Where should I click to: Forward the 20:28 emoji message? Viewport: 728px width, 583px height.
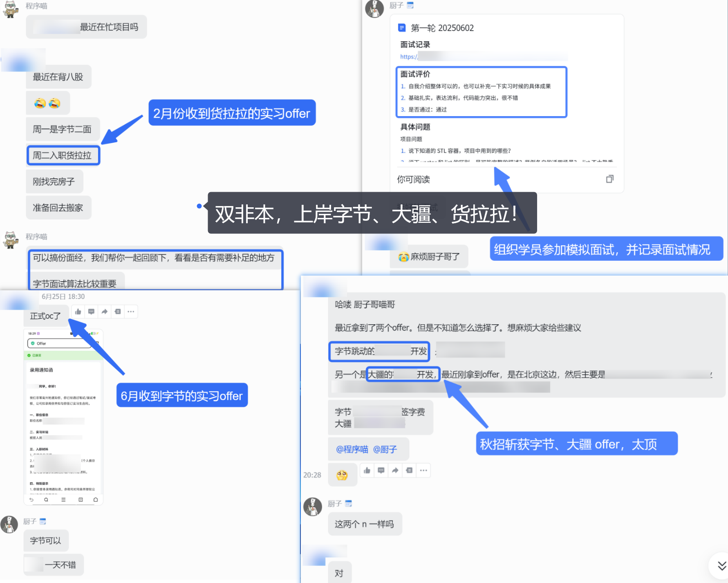point(395,470)
